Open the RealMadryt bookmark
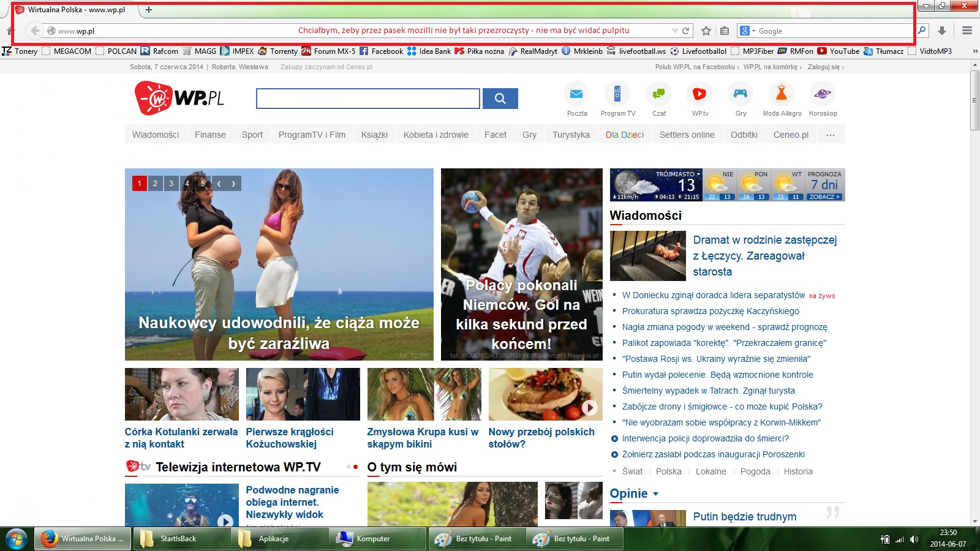Image resolution: width=980 pixels, height=551 pixels. (x=532, y=51)
